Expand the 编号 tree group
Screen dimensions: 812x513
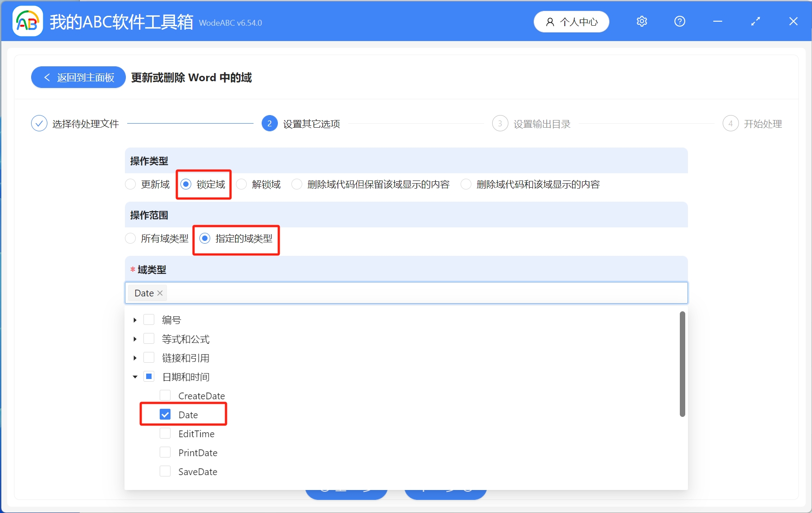tap(134, 319)
